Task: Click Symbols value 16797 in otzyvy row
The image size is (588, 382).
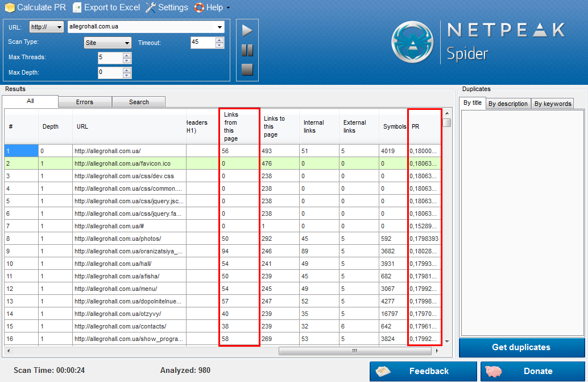Action: coord(393,314)
